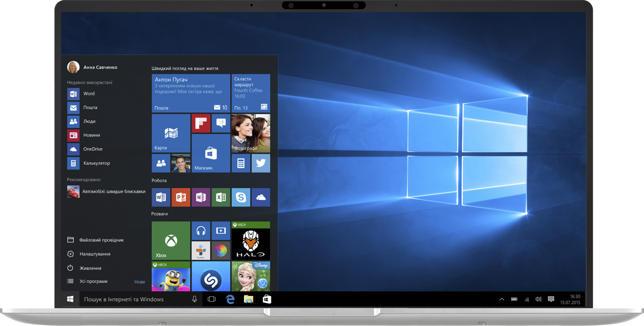The width and height of the screenshot is (644, 326).
Task: Open the Excel tile
Action: [221, 197]
